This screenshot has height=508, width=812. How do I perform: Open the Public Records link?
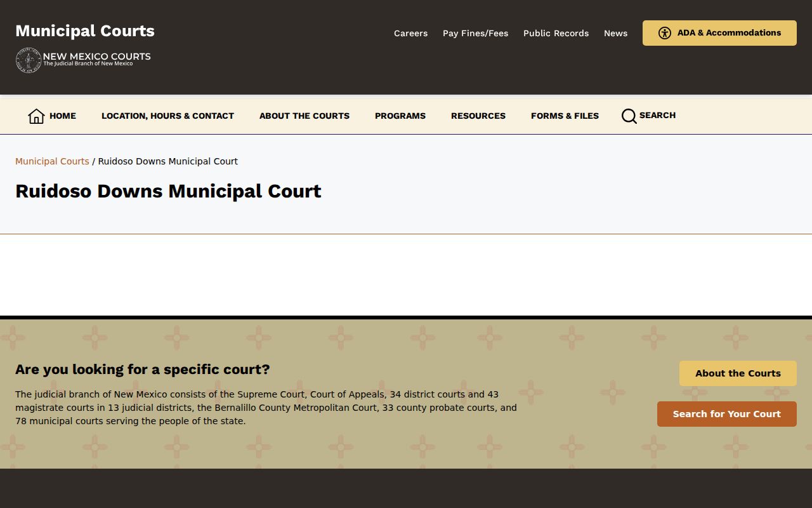click(556, 33)
